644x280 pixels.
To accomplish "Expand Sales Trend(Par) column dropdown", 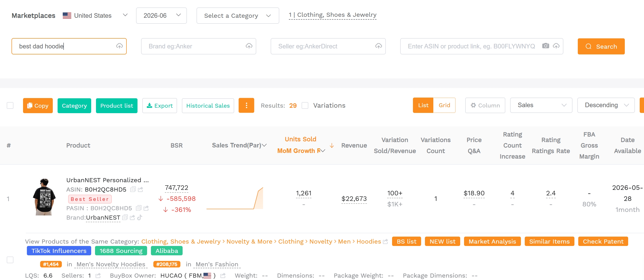I will (x=264, y=145).
